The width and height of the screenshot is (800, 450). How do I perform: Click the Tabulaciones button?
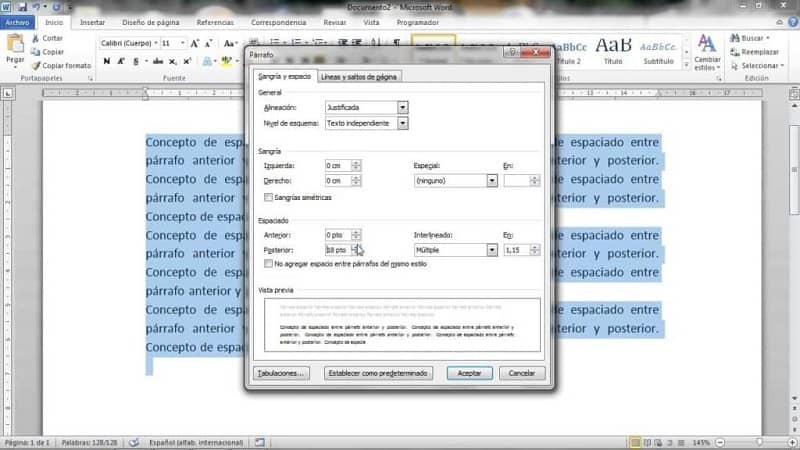tap(281, 373)
